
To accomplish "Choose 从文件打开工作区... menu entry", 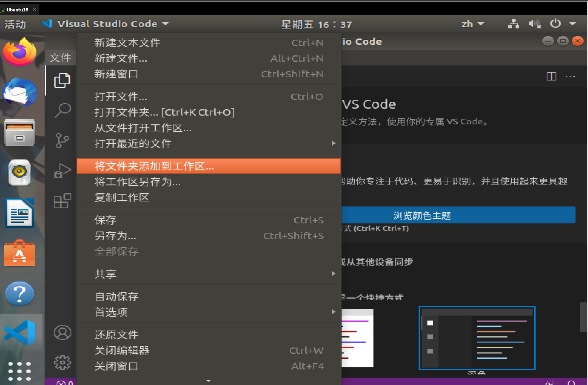I will [209, 128].
